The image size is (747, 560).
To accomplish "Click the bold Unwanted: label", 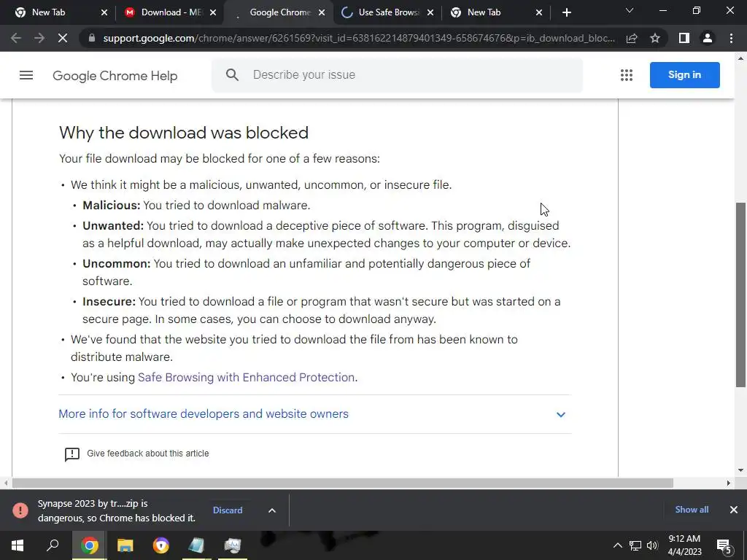I will (x=113, y=226).
